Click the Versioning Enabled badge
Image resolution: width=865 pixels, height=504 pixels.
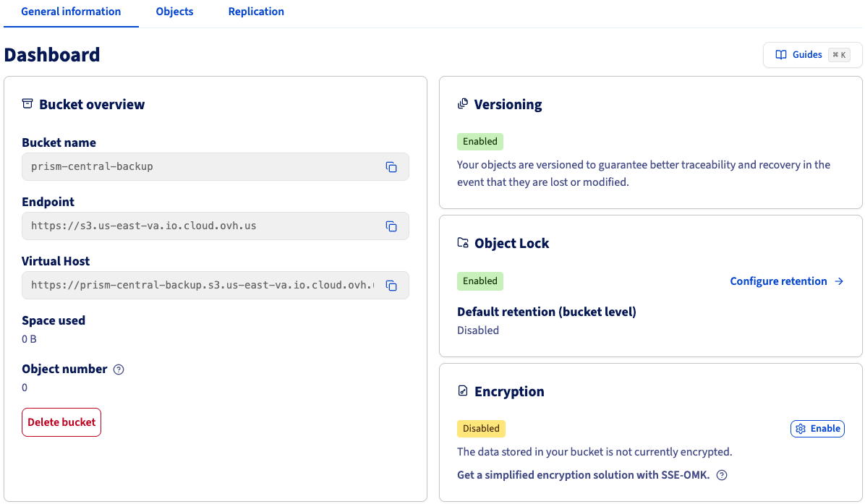tap(480, 142)
